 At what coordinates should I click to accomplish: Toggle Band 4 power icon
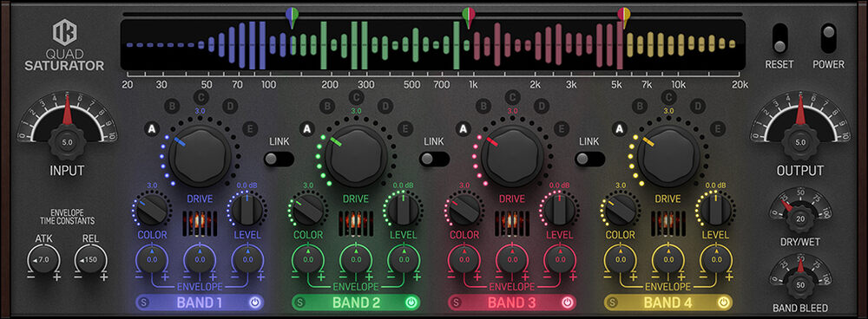coord(723,303)
